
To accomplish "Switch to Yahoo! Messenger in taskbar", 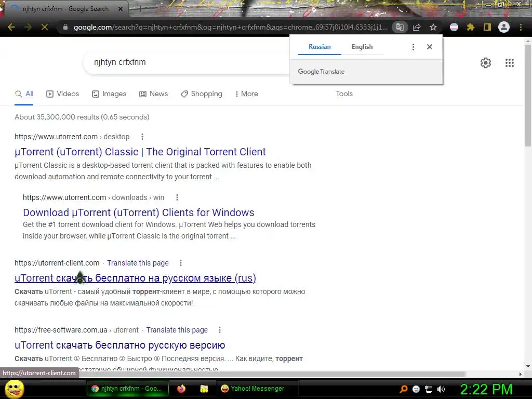I will [257, 389].
